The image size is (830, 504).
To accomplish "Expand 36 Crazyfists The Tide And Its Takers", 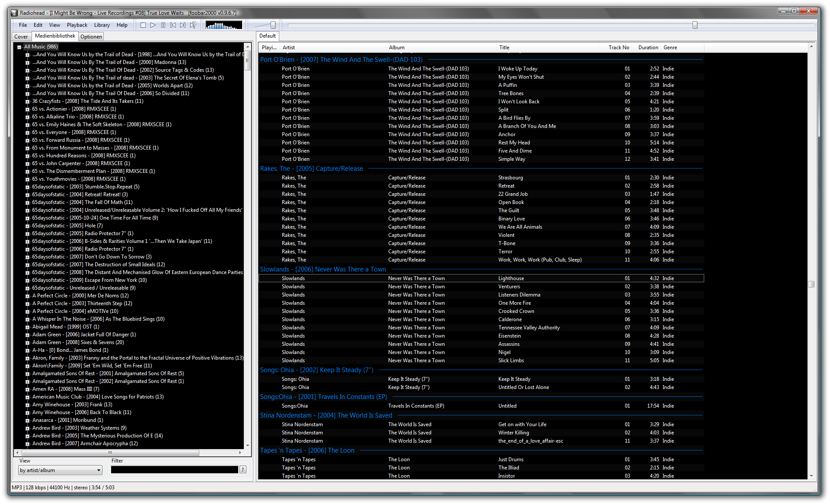I will (28, 102).
